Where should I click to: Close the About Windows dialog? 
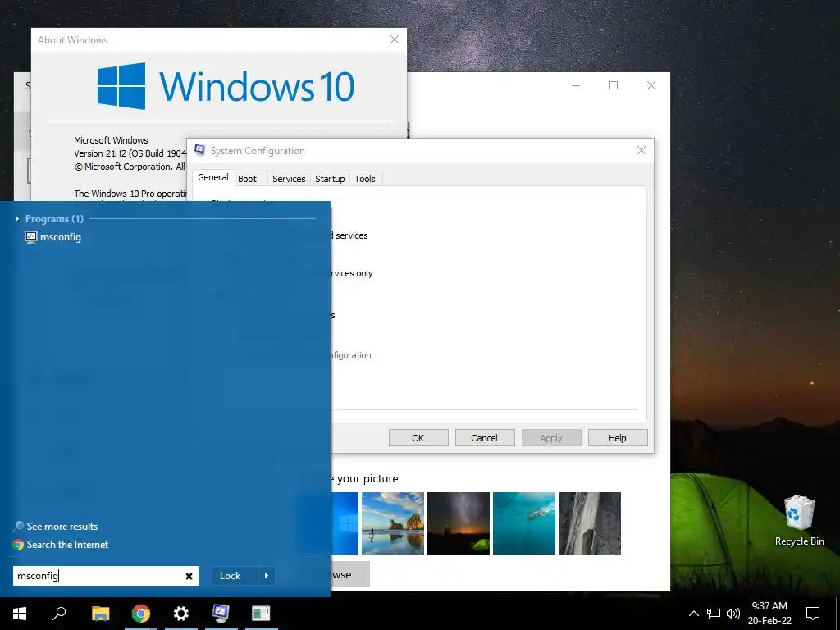pos(395,39)
